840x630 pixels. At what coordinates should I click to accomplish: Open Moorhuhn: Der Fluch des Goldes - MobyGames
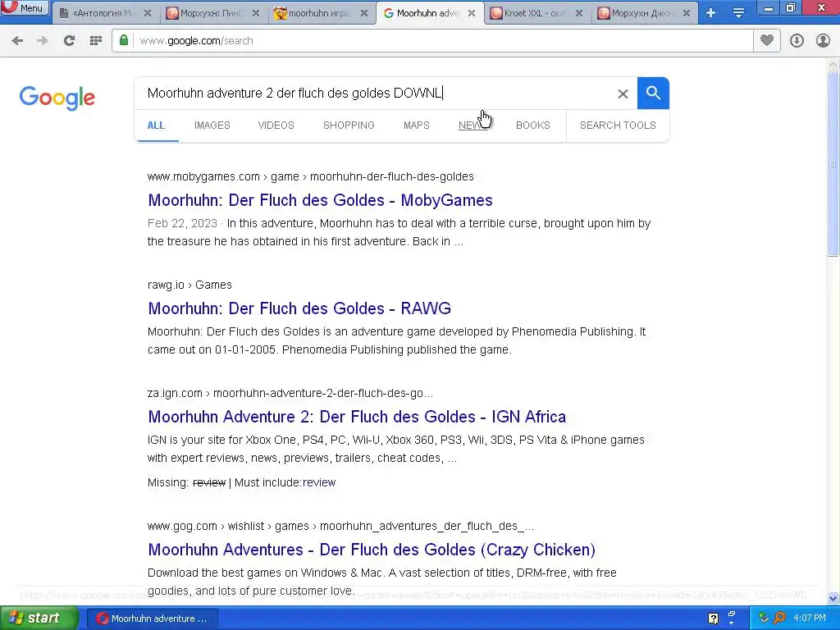click(x=321, y=200)
